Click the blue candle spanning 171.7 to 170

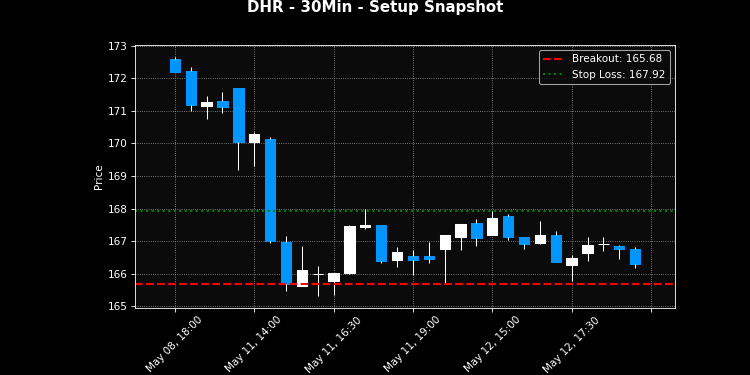pos(239,115)
